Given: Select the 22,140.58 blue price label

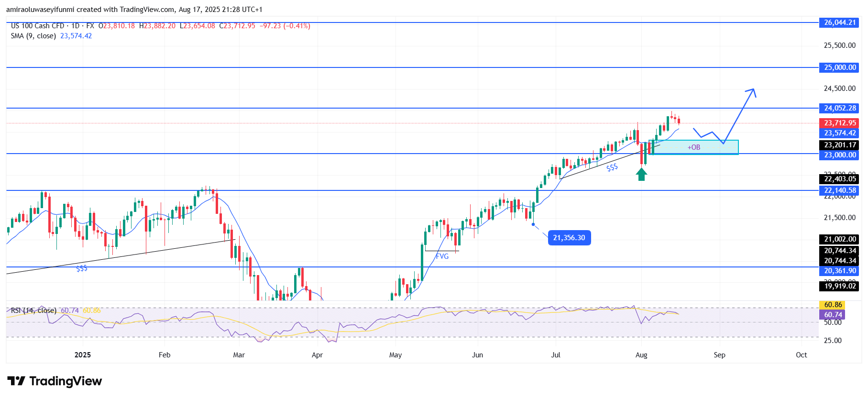Looking at the screenshot, I should coord(839,190).
